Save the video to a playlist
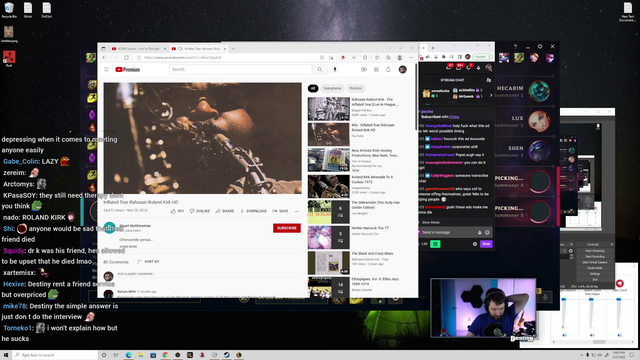Screen dimensions: 640x360 pyautogui.click(x=280, y=211)
